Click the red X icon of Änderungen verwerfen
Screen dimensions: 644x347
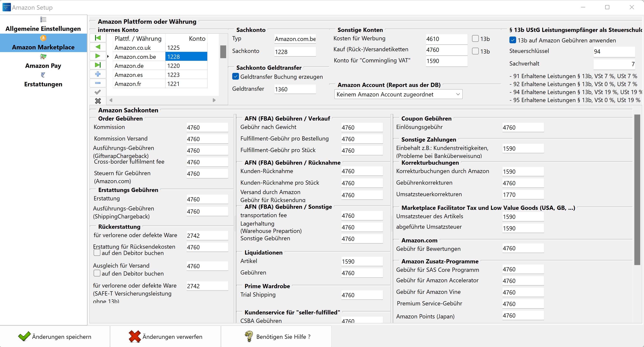click(135, 336)
